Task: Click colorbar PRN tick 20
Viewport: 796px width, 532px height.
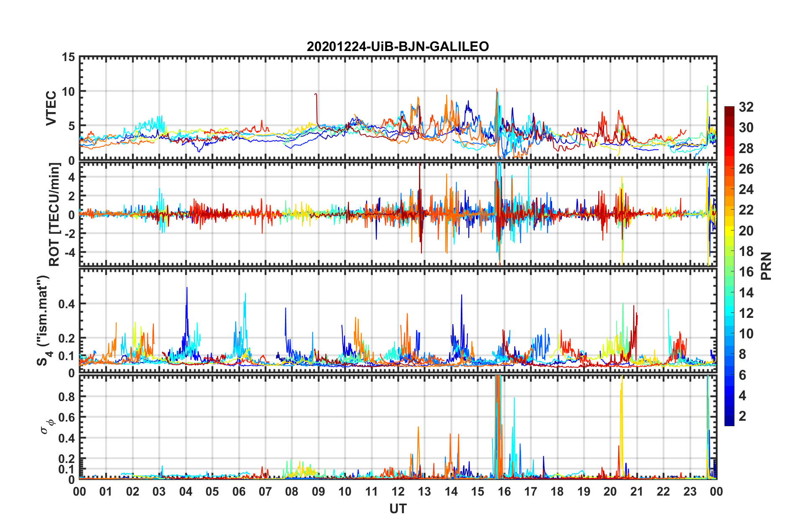Action: point(746,231)
